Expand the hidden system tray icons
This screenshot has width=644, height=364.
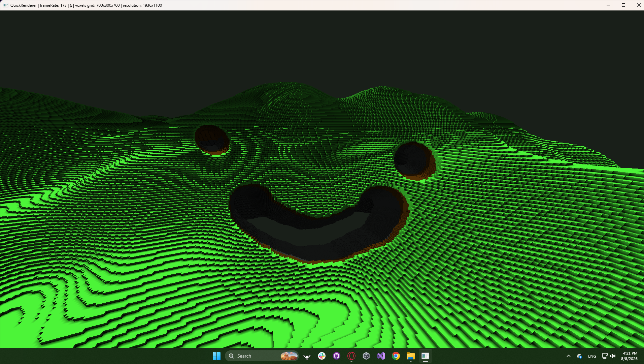coord(569,356)
